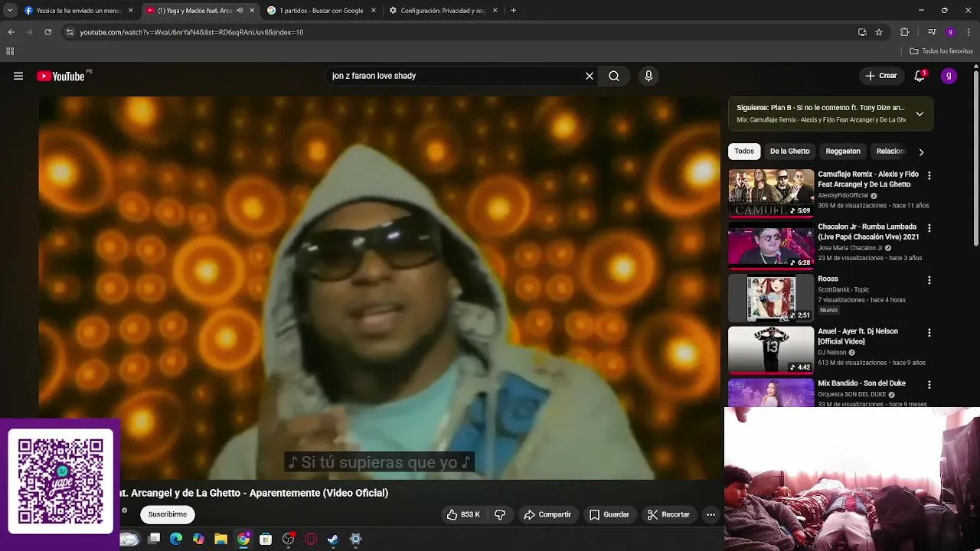Open options for Camuflaje Remix video

[x=929, y=175]
